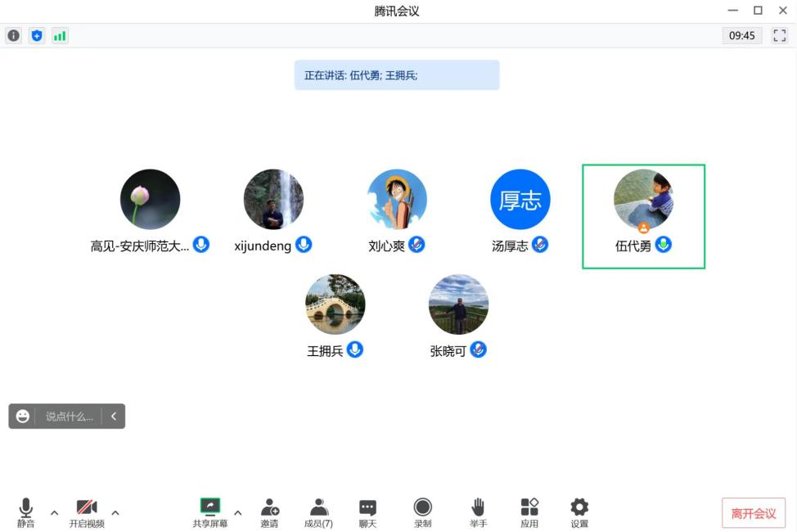
Task: Raise hand with 举手 icon
Action: [478, 507]
